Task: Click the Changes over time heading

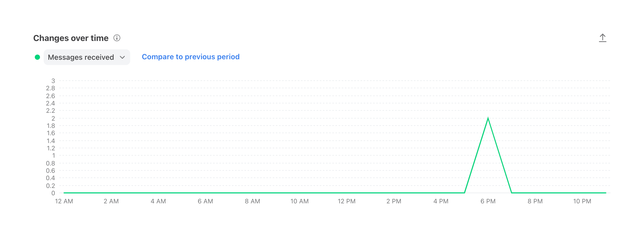Action: point(71,38)
